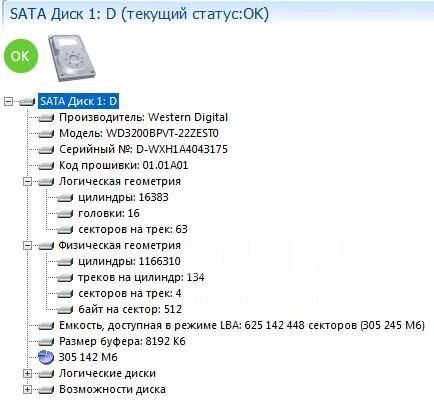
Task: Select Код прошивки: 01.01A01 row
Action: [x=123, y=165]
